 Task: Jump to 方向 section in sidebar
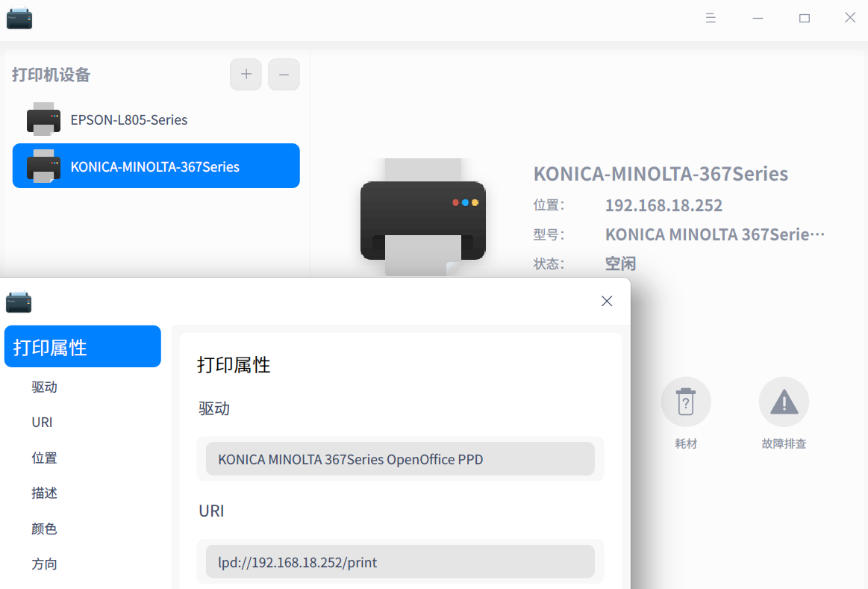pyautogui.click(x=44, y=564)
